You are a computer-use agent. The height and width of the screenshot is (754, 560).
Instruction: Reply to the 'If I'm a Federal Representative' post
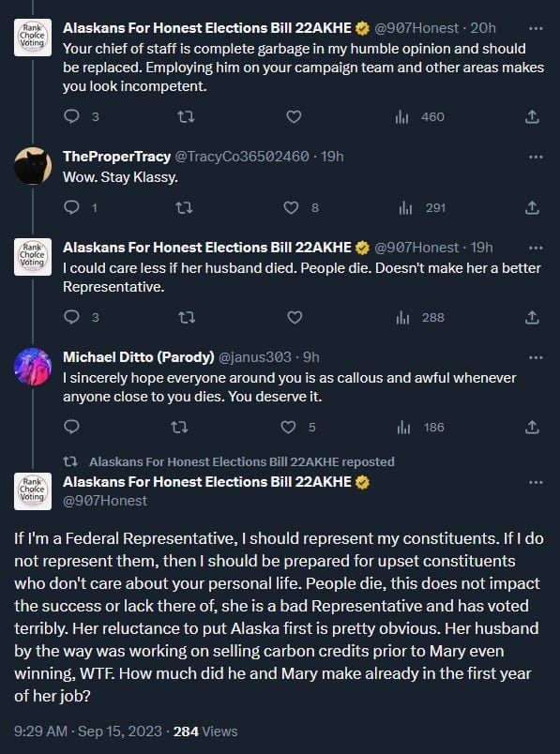pos(72,427)
